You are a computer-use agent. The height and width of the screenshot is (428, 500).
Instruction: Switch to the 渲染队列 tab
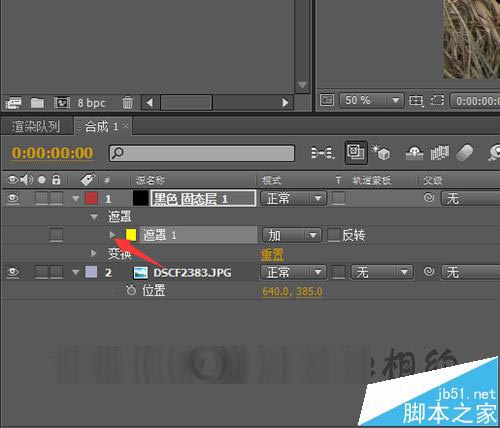(36, 127)
